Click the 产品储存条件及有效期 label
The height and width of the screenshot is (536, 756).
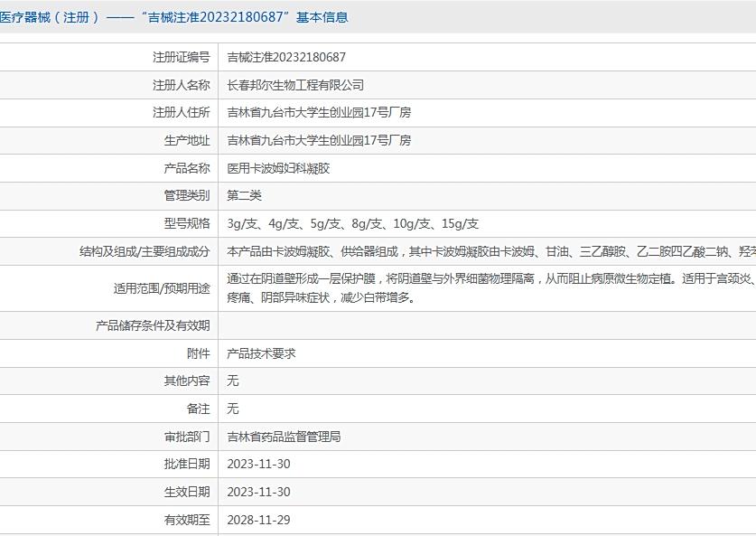[x=153, y=325]
